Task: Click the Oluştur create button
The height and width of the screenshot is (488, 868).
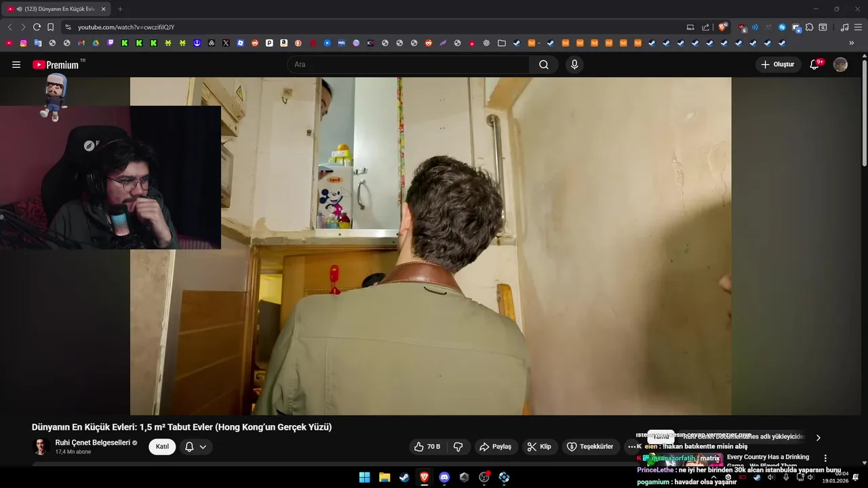Action: [778, 64]
